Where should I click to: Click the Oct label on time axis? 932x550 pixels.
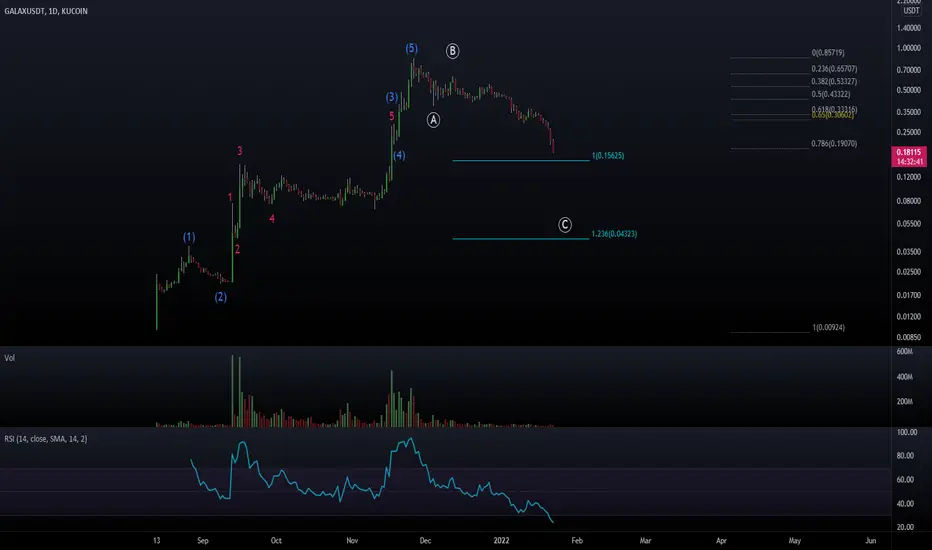coord(276,540)
